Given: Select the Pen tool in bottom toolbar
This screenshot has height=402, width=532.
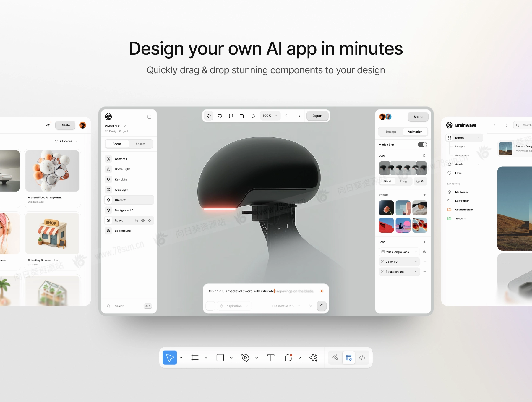Looking at the screenshot, I should point(245,358).
